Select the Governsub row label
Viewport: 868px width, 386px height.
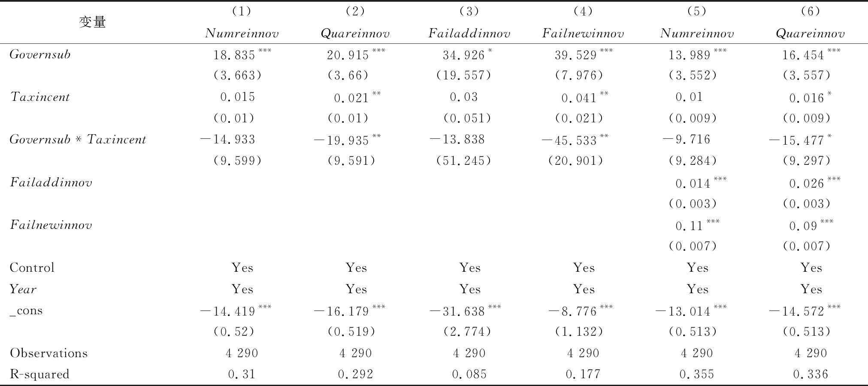pos(40,55)
